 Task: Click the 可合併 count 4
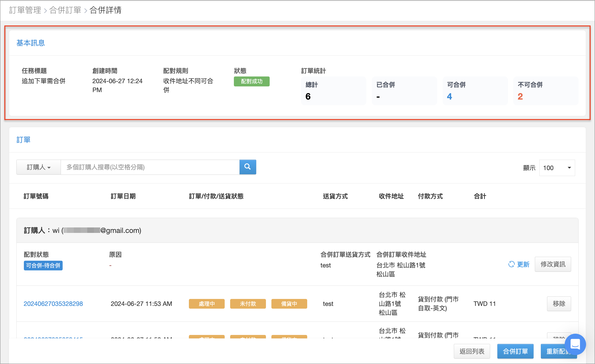[449, 96]
